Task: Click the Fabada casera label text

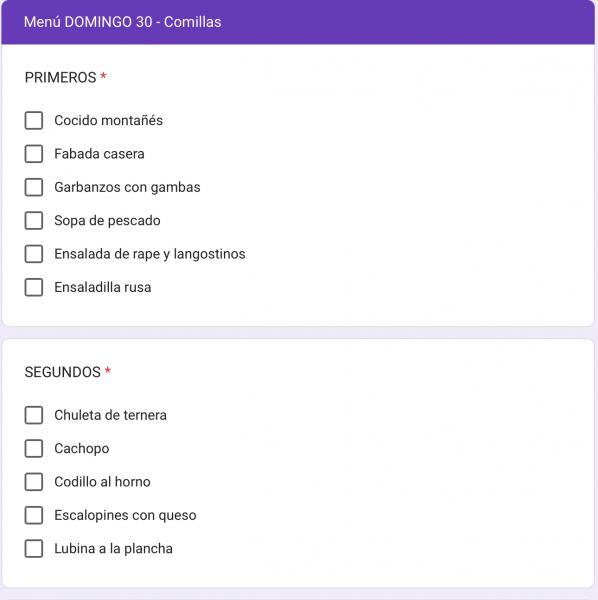Action: 99,154
